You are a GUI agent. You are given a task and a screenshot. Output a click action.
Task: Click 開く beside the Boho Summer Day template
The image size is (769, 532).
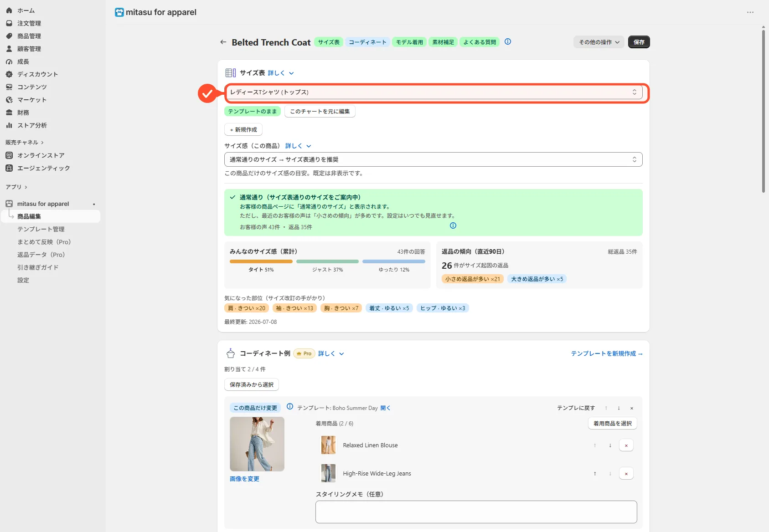[x=386, y=408]
